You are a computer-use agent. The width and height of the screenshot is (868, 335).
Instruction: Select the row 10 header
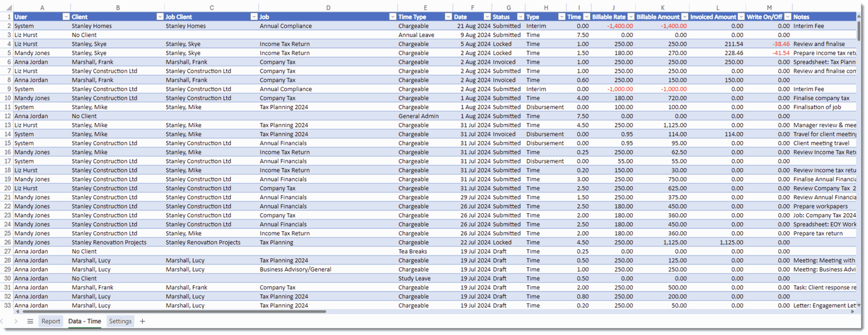7,98
